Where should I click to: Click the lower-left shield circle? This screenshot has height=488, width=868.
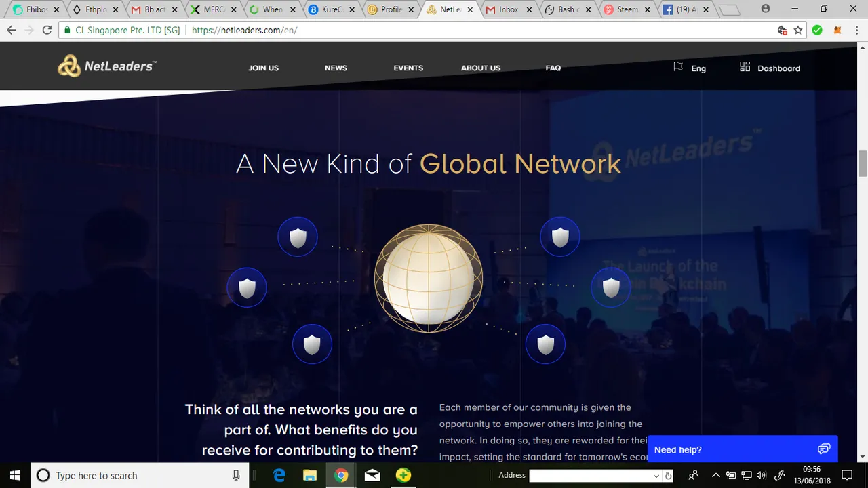312,344
